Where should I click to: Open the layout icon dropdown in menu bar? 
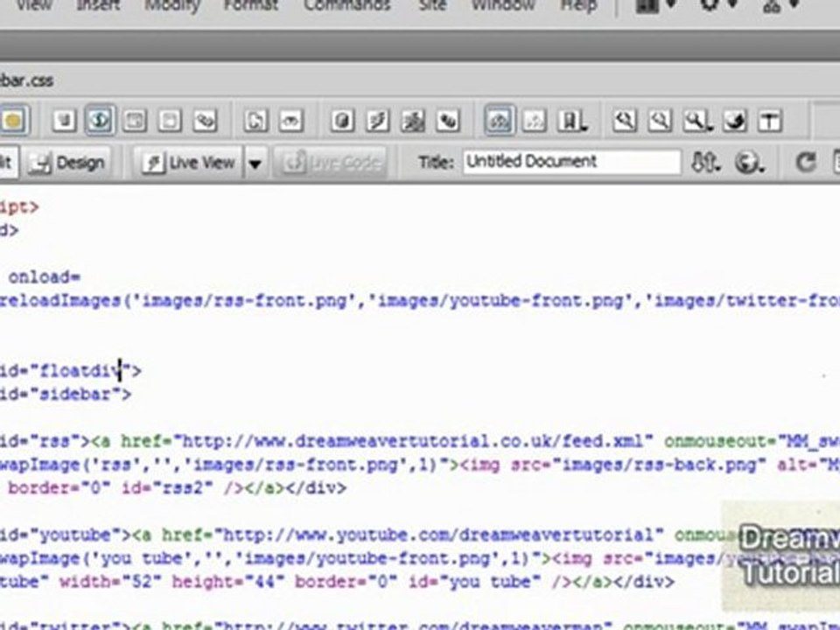coord(656,5)
